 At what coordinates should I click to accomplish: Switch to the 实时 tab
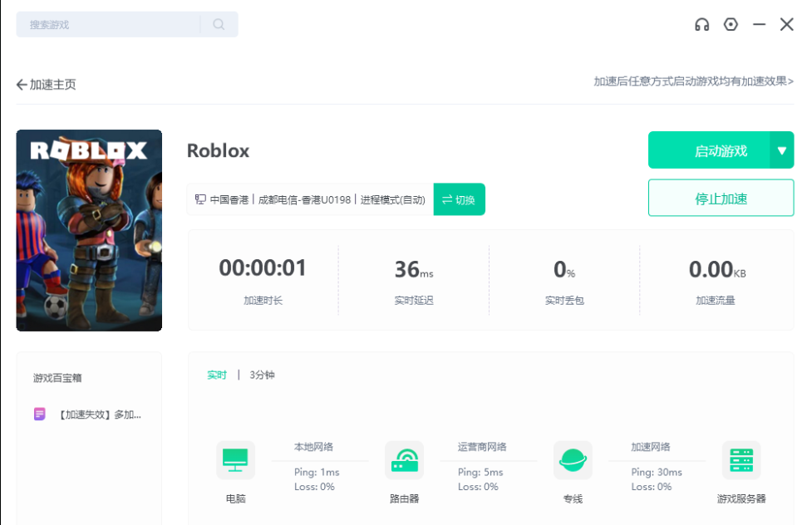click(217, 375)
